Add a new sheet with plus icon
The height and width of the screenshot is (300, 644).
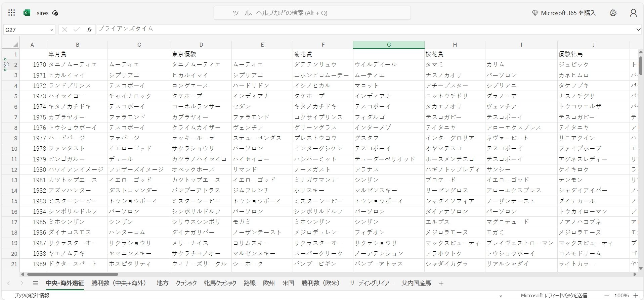(x=441, y=283)
